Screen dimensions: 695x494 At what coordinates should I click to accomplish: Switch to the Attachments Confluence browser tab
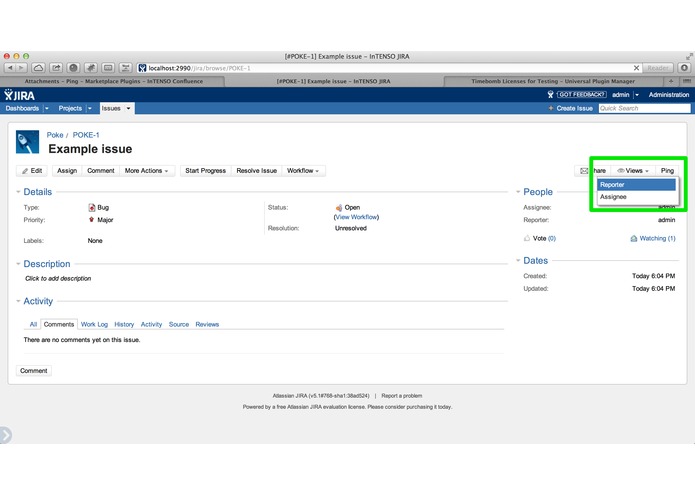pyautogui.click(x=113, y=81)
